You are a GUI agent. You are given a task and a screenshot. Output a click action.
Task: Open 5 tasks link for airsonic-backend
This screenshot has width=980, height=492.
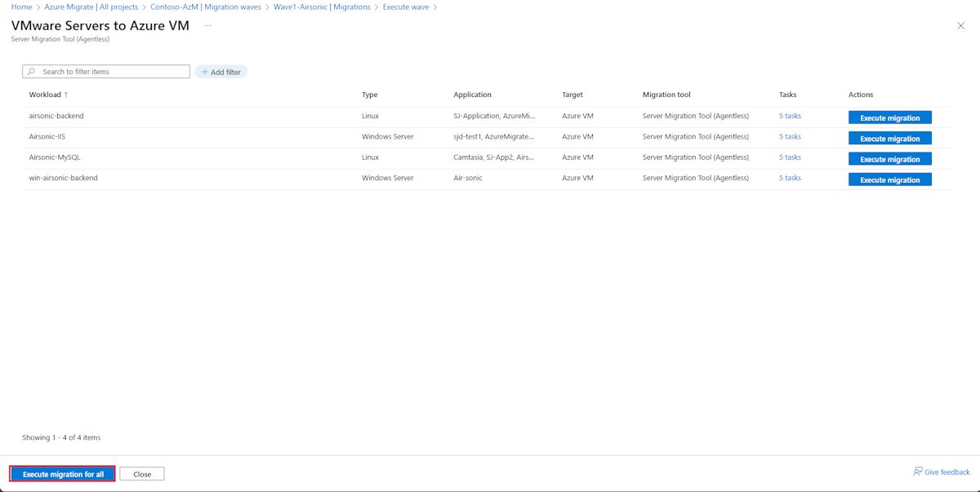pyautogui.click(x=790, y=116)
